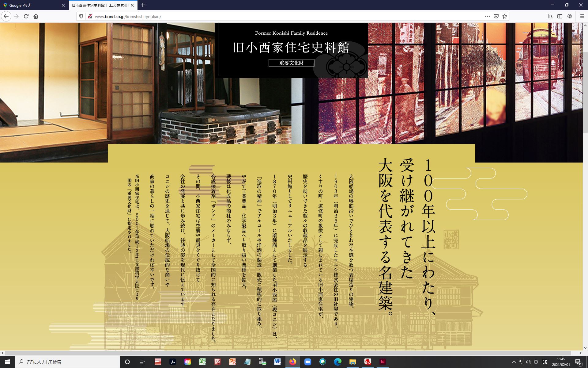Go to the Firefox home page
The height and width of the screenshot is (368, 588).
(x=36, y=16)
